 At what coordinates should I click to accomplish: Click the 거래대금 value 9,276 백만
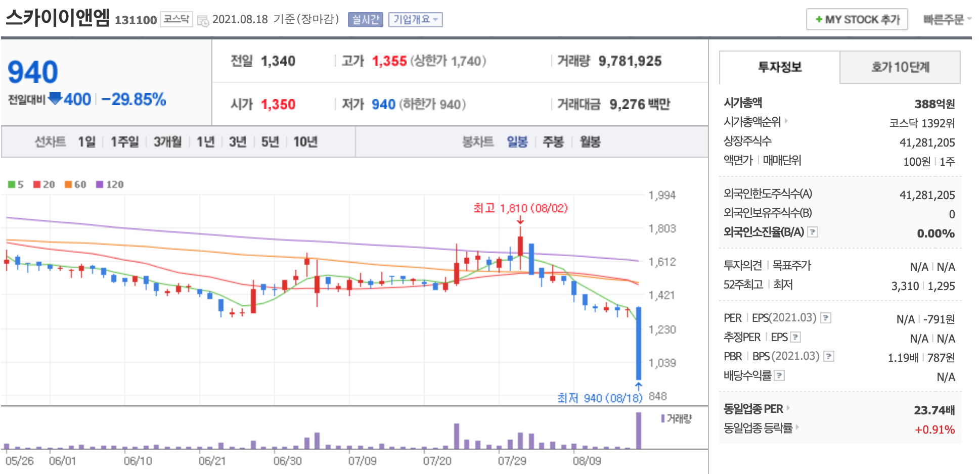click(x=640, y=105)
